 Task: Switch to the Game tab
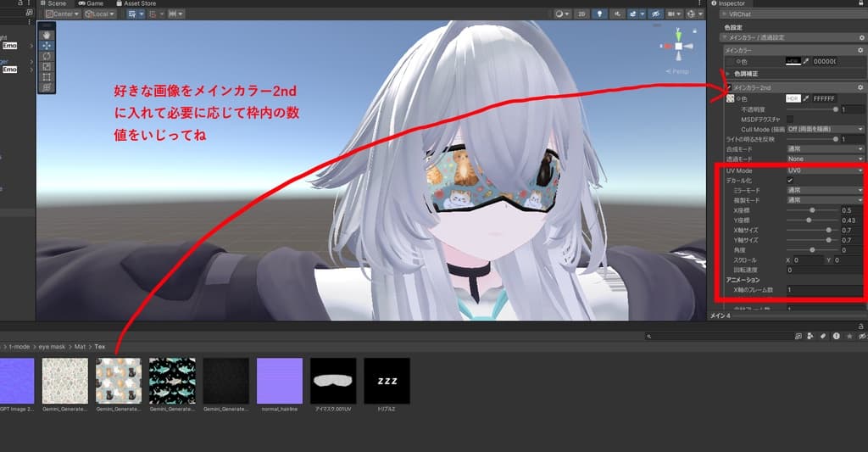[x=91, y=3]
